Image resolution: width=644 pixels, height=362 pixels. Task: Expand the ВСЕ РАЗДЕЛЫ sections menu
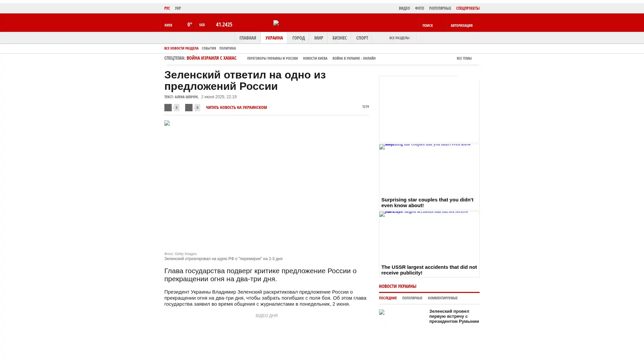coord(399,38)
